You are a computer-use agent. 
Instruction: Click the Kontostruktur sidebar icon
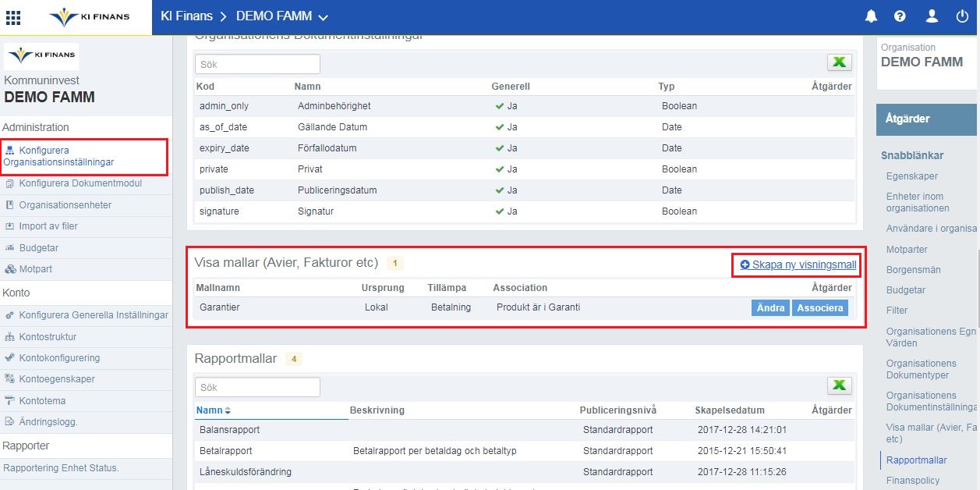pyautogui.click(x=11, y=337)
